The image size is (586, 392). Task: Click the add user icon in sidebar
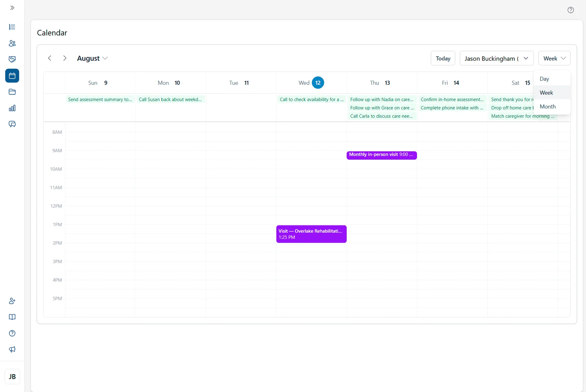(x=12, y=301)
